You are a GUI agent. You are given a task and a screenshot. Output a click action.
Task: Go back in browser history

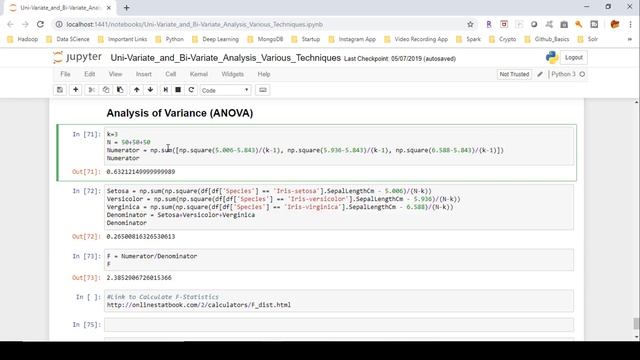[10, 24]
